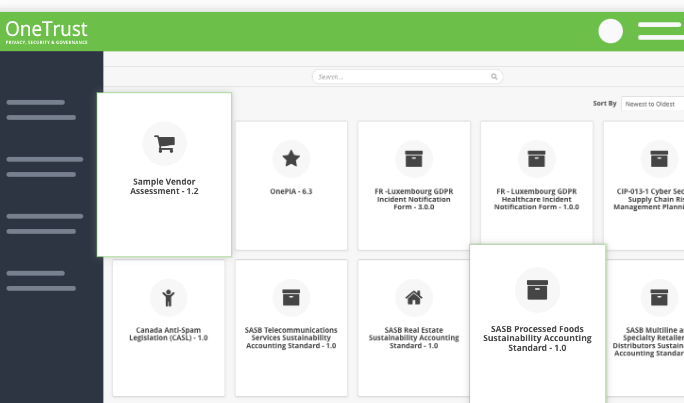This screenshot has width=684, height=403.
Task: Open FR -Luxembourg GDPR Incident Notification Form - 3.0.0
Action: click(414, 199)
